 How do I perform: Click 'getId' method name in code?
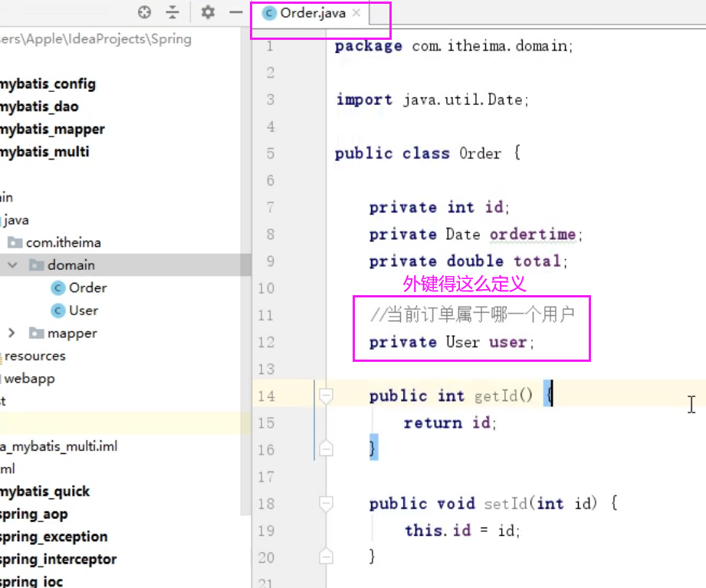click(496, 396)
